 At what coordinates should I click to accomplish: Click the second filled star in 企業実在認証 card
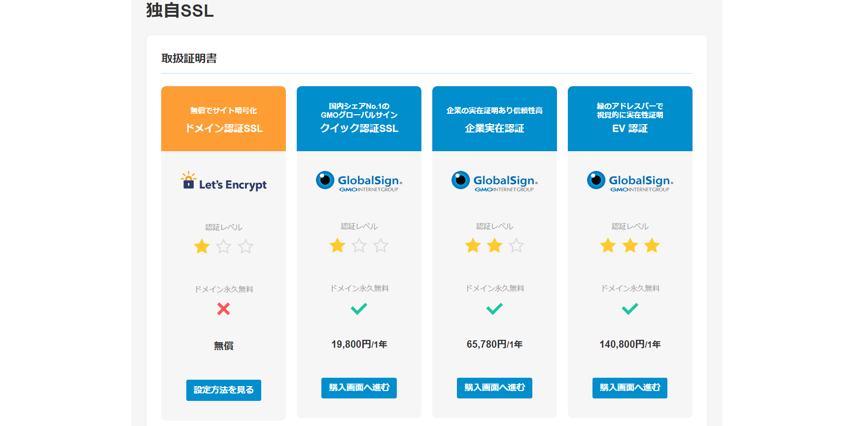[494, 245]
